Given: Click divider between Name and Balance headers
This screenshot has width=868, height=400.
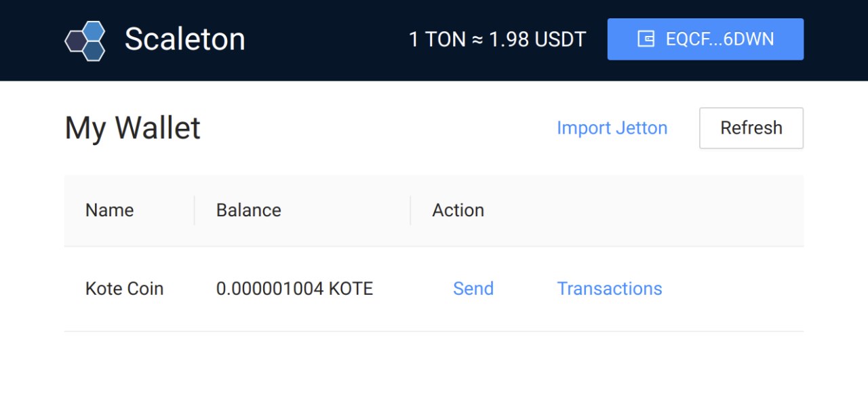Looking at the screenshot, I should (x=195, y=210).
